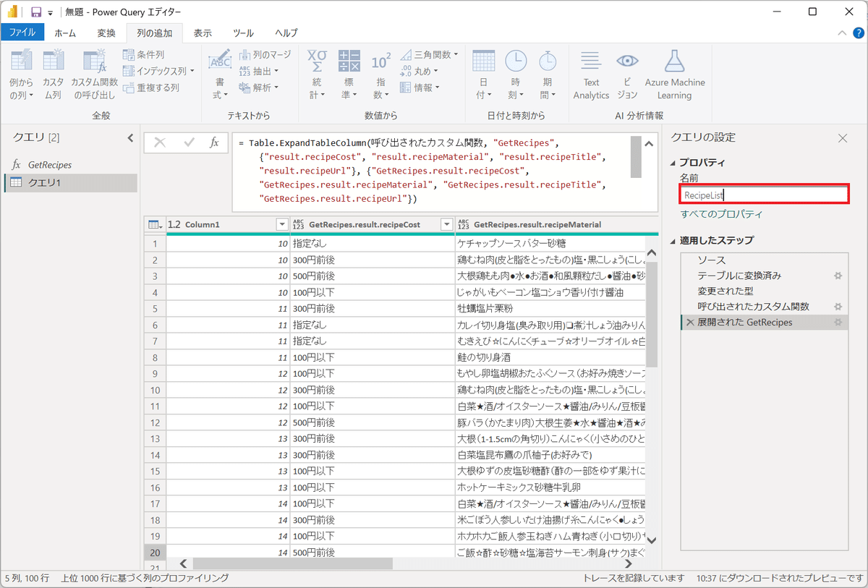
Task: Click the save icon in title bar
Action: pos(35,12)
